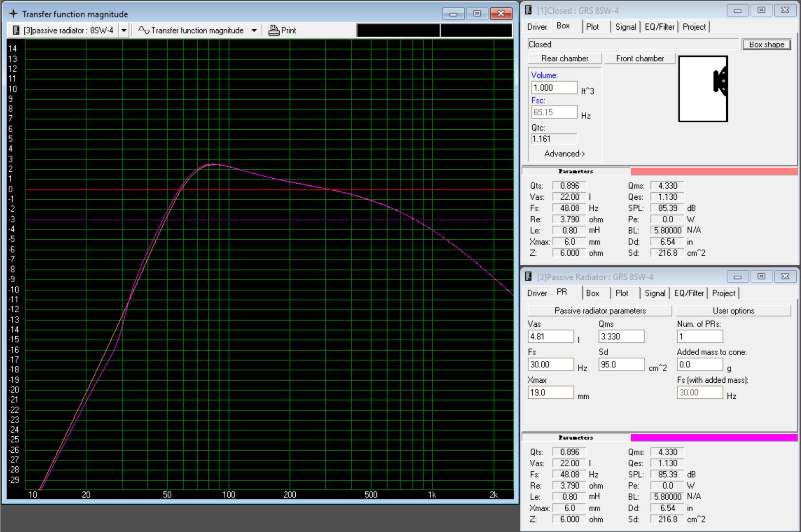Click Xmax value 6.0 in Closed window
Screen dimensions: 801x532
point(569,242)
